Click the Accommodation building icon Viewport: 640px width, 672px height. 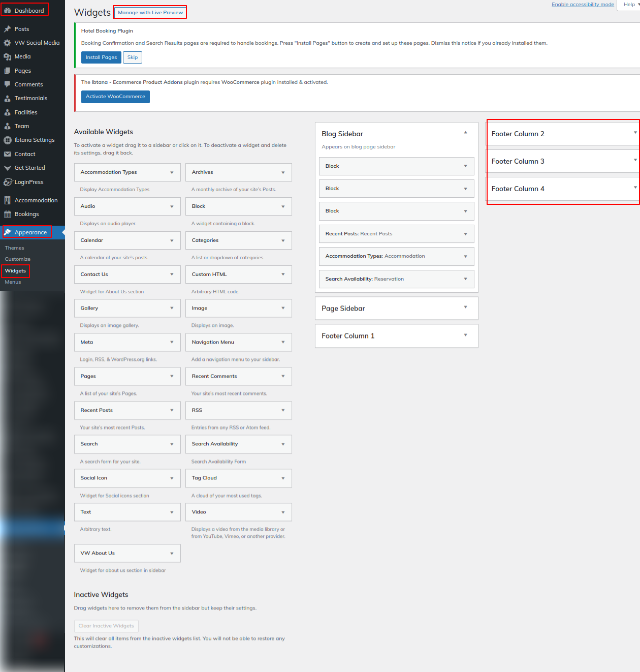click(x=8, y=200)
